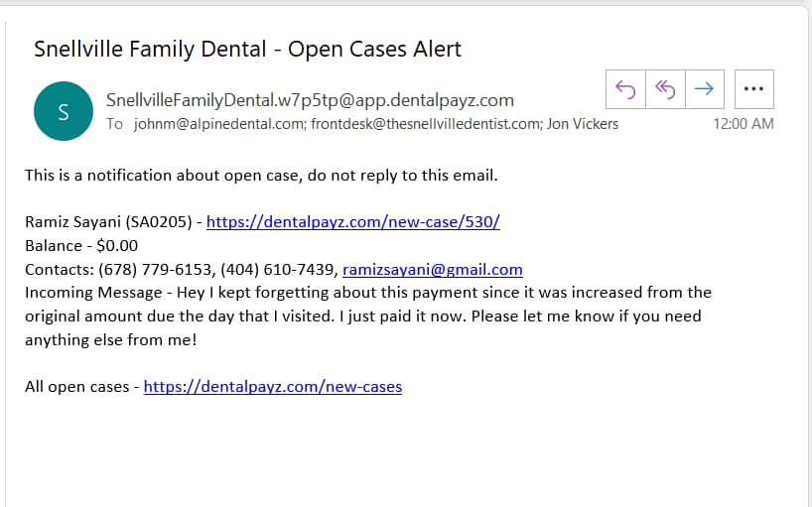
Task: Click the sender address at app.dentalpayz.com
Action: tap(310, 100)
